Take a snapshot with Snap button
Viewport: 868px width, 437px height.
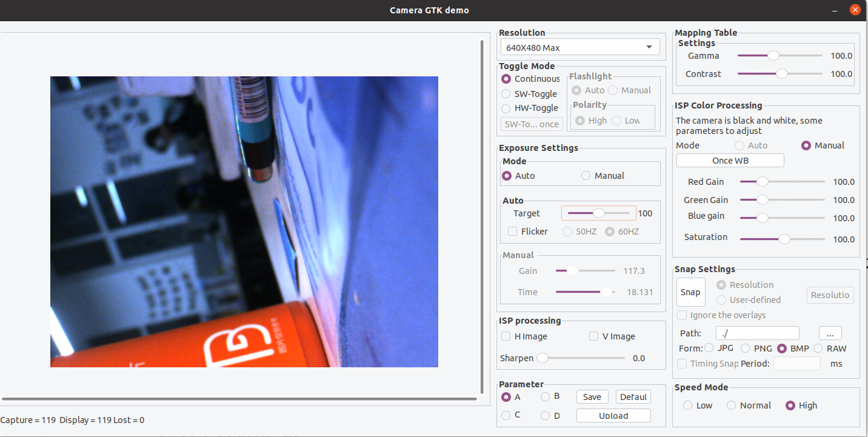tap(690, 292)
